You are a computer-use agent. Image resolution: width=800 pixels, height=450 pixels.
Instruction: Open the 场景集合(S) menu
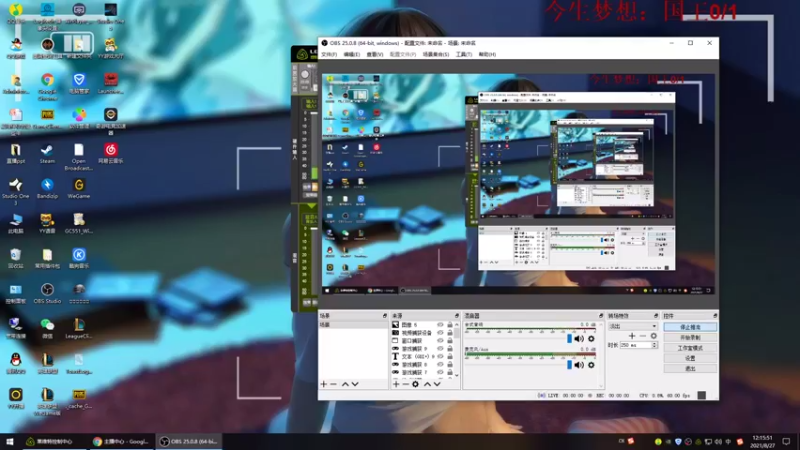(436, 54)
